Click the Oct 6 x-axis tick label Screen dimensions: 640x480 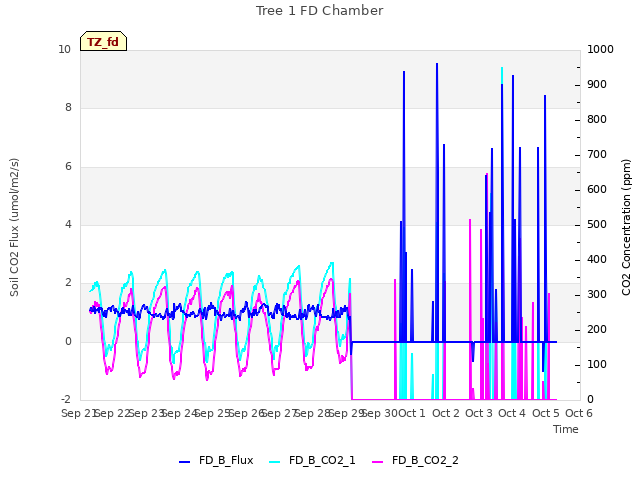point(579,413)
